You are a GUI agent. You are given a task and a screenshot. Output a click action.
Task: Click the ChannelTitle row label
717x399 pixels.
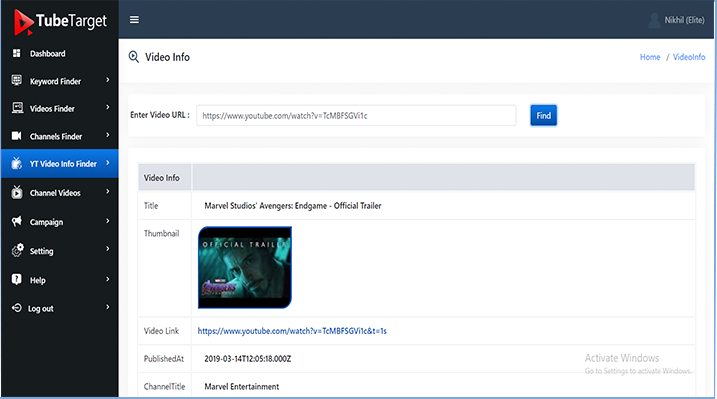click(164, 387)
